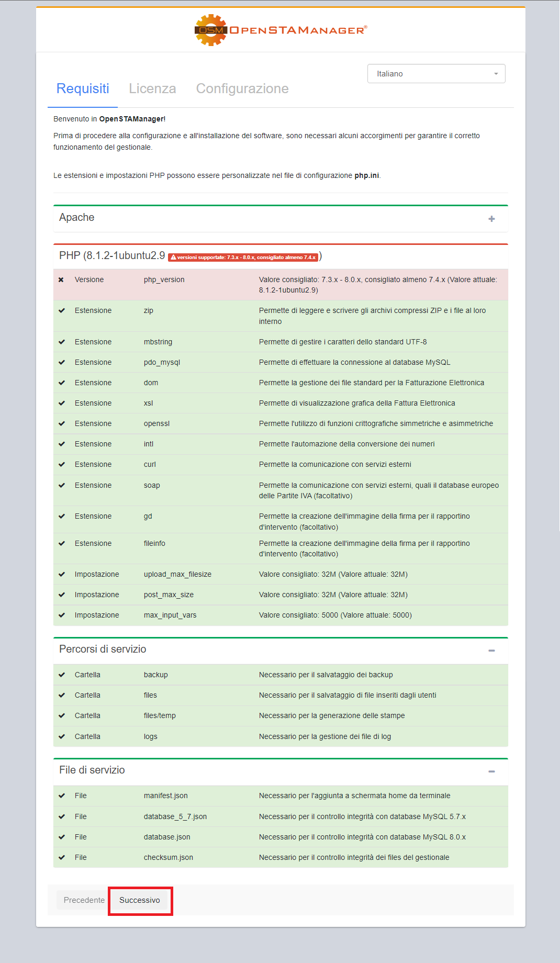This screenshot has width=560, height=963.
Task: Click the checkmark icon beside database_5_7.json
Action: [62, 817]
